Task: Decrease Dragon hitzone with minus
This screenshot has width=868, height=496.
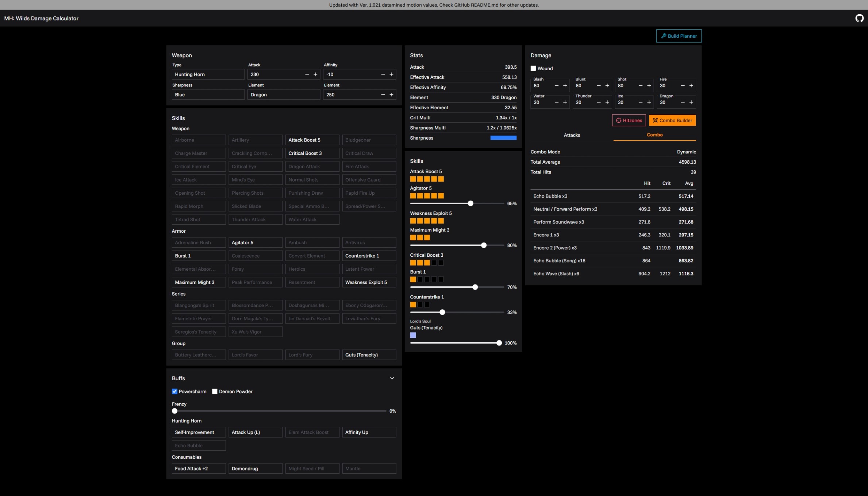Action: coord(683,102)
